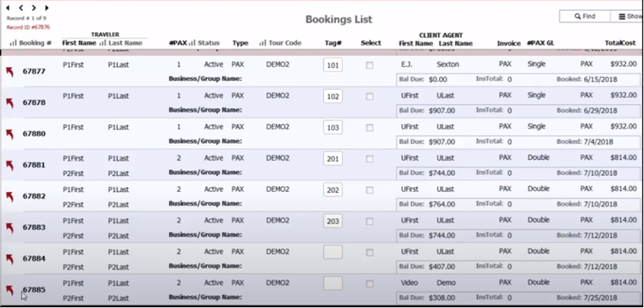This screenshot has width=644, height=308.
Task: Open booking 67877 with red arrow icon
Action: tap(10, 72)
